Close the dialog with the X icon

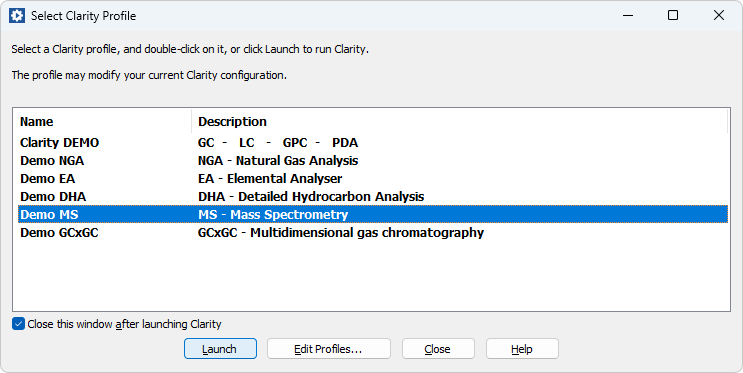pyautogui.click(x=718, y=16)
